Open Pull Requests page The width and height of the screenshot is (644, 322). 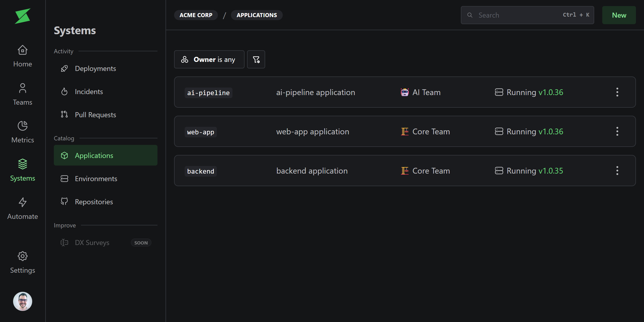95,115
